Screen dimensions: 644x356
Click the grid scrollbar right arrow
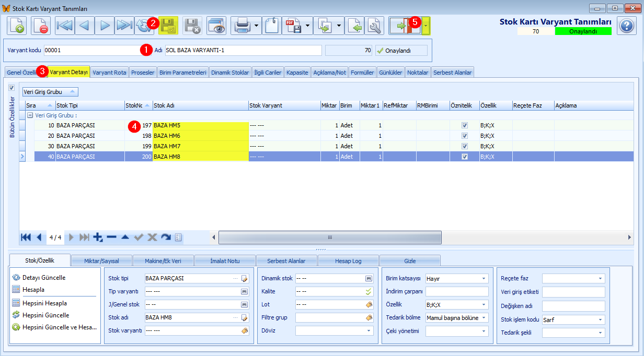[x=629, y=237]
